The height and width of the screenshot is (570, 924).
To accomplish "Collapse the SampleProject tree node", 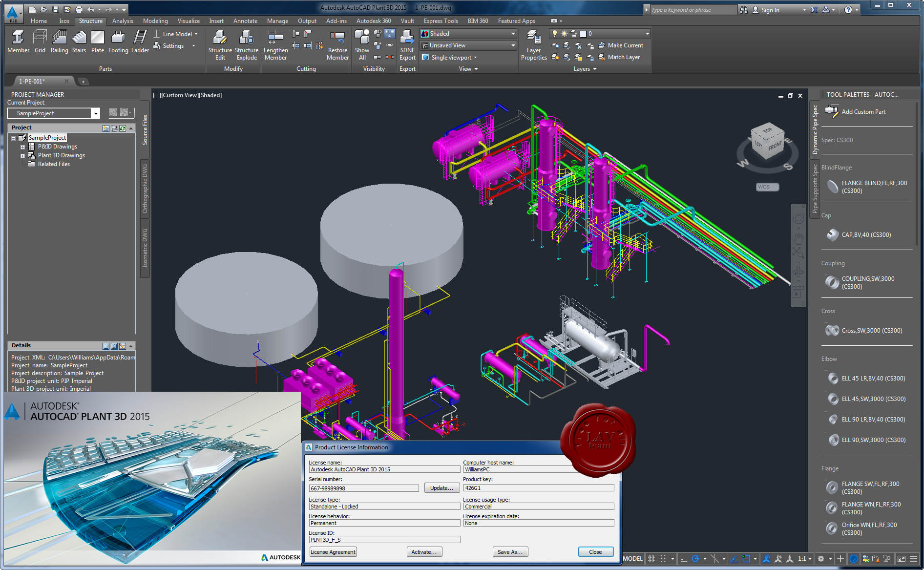I will 14,138.
